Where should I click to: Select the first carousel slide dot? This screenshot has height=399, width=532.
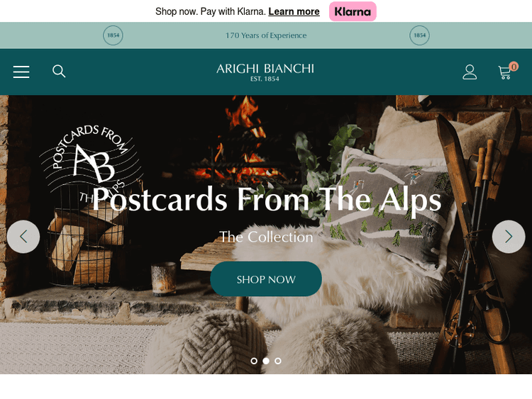254,361
